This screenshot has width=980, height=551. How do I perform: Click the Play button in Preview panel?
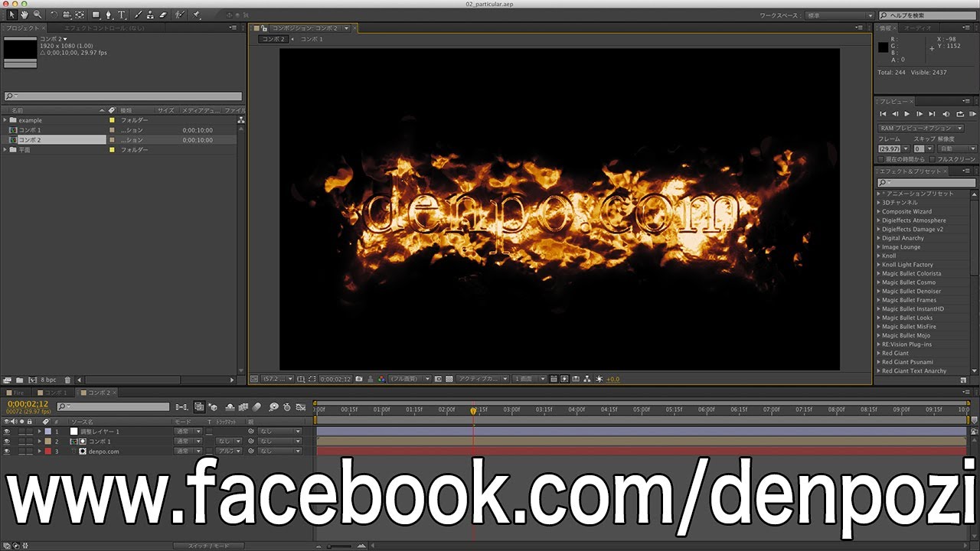[906, 114]
